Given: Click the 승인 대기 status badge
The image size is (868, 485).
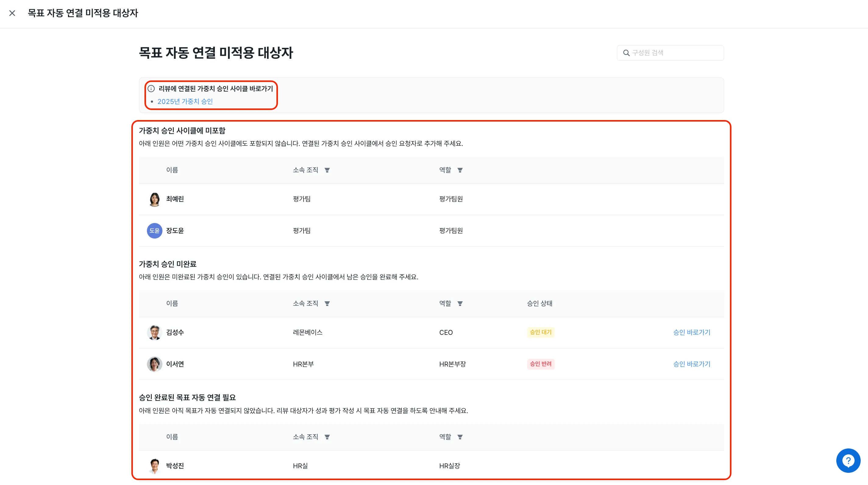Looking at the screenshot, I should coord(540,332).
